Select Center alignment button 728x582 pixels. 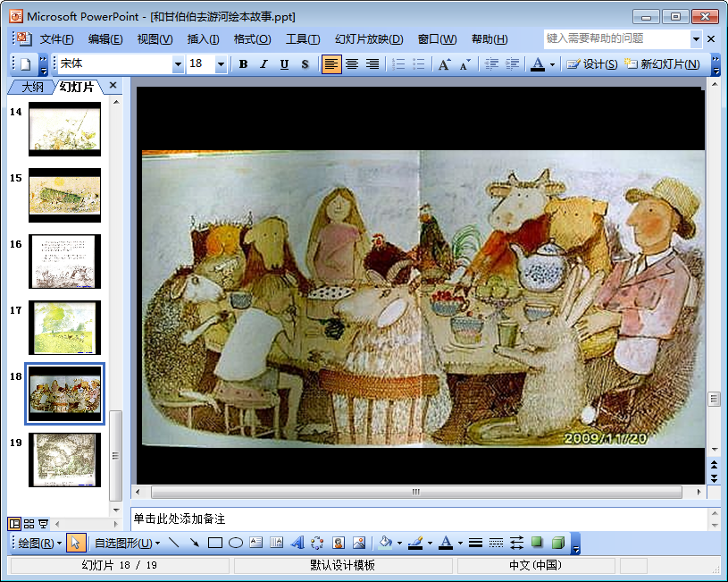pyautogui.click(x=352, y=64)
